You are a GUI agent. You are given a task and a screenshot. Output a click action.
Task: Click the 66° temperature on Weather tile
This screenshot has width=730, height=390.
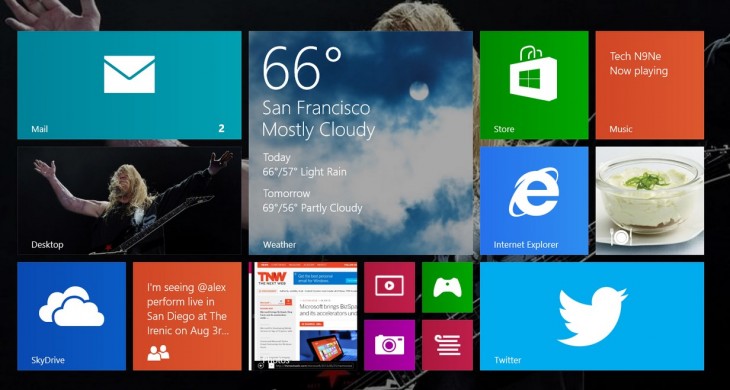click(302, 67)
